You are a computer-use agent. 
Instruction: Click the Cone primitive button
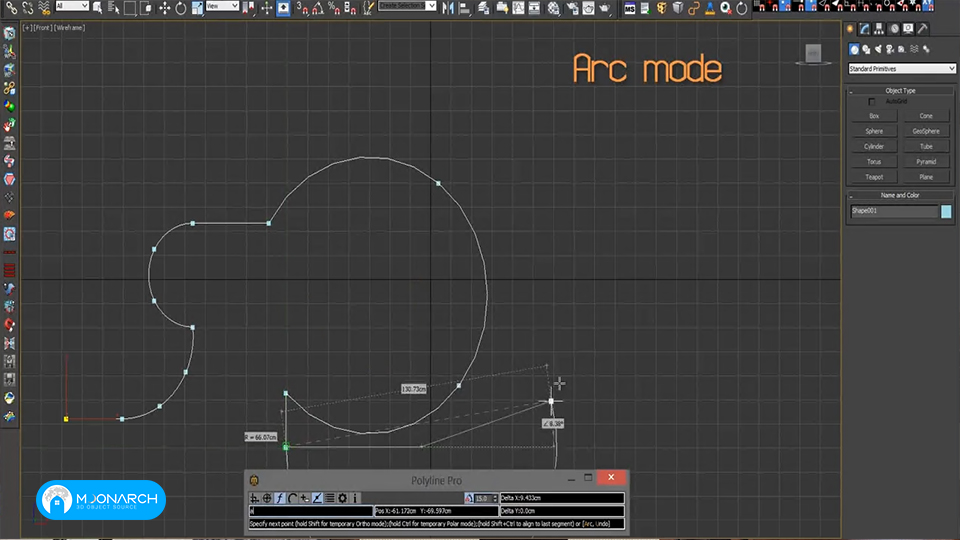pos(926,116)
